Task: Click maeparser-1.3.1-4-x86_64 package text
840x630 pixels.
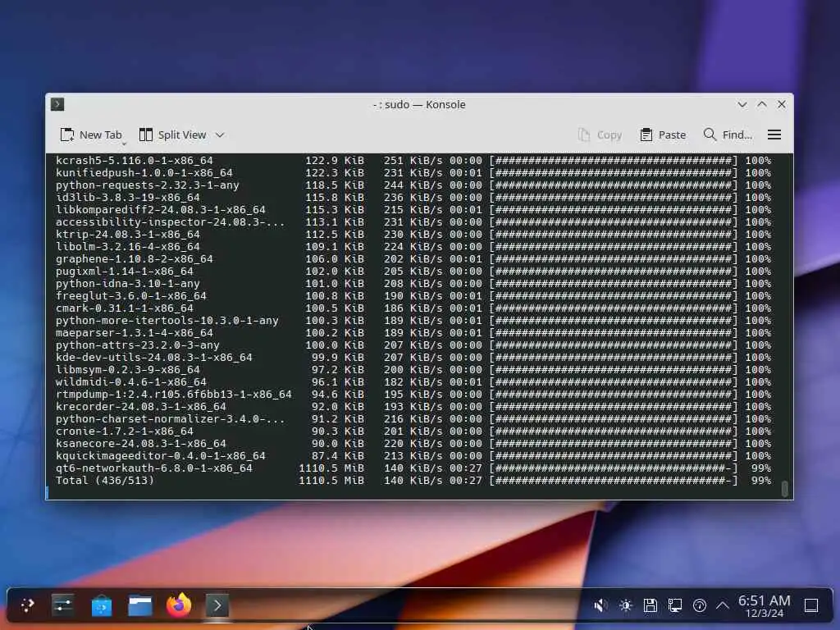Action: [135, 333]
